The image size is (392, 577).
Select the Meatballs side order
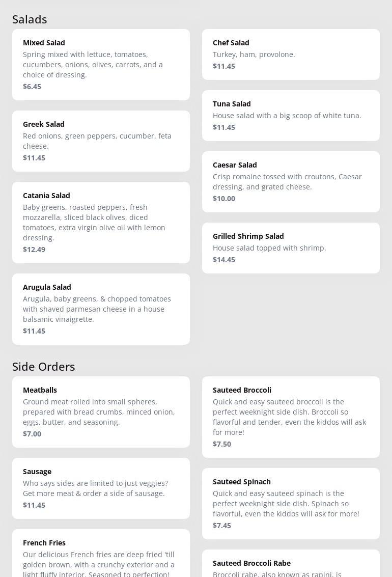pyautogui.click(x=101, y=411)
